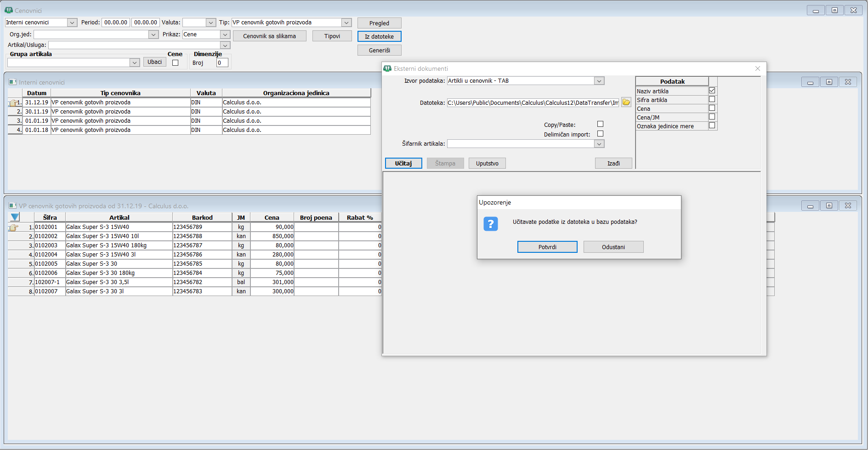868x450 pixels.
Task: Click the Eksterni dokumenti window icon
Action: coord(387,68)
